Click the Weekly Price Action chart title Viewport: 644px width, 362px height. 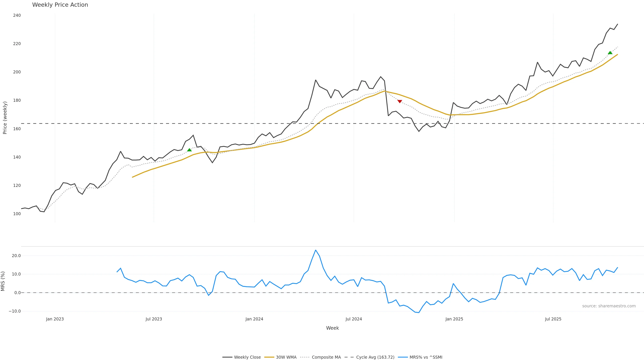tap(60, 5)
